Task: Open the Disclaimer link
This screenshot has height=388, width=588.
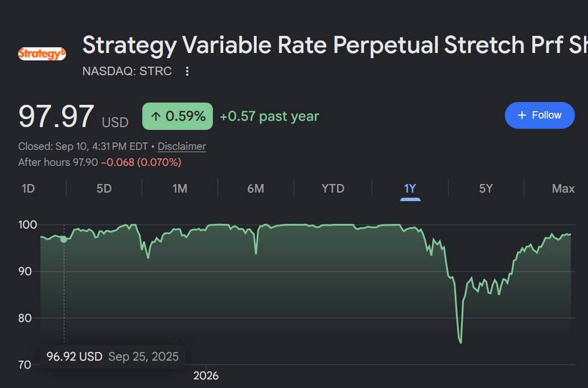Action: (182, 146)
